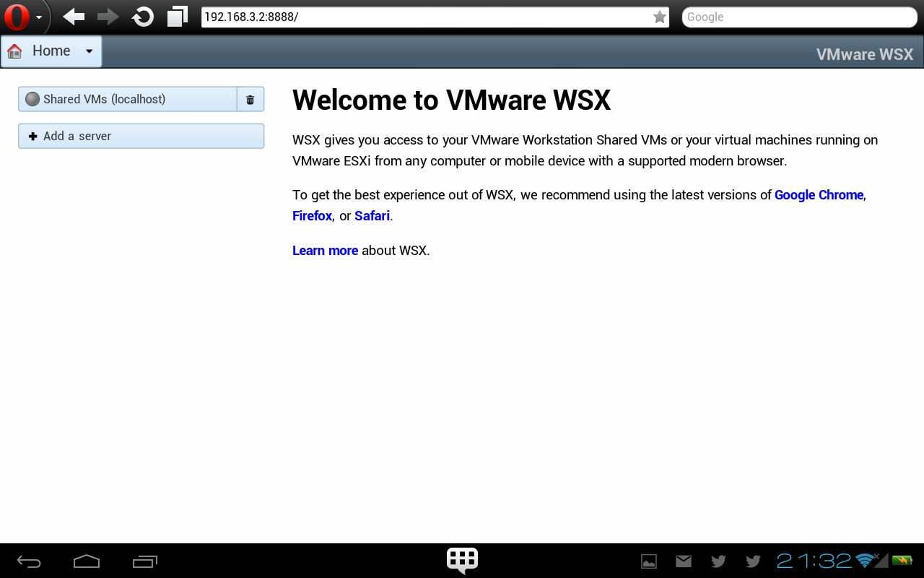Image resolution: width=924 pixels, height=578 pixels.
Task: Bookmark the page with the star icon
Action: pyautogui.click(x=659, y=17)
